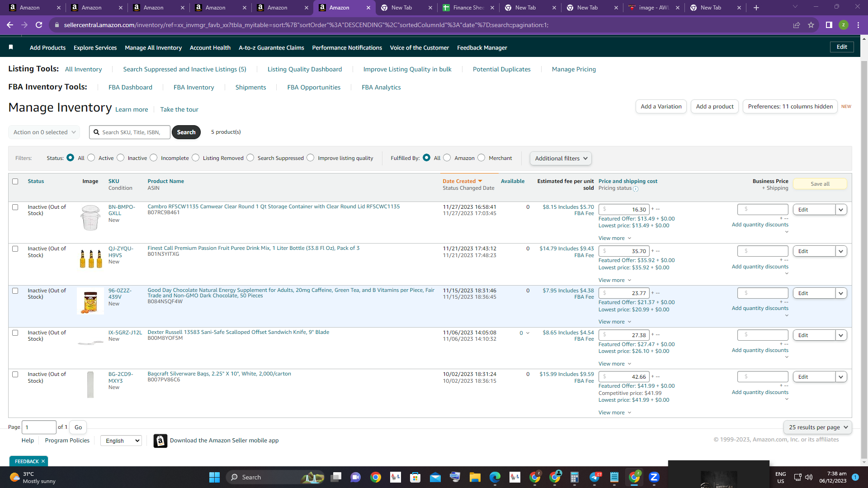The height and width of the screenshot is (488, 868).
Task: Open the Edit dropdown arrow for Cambro container row
Action: click(x=841, y=210)
